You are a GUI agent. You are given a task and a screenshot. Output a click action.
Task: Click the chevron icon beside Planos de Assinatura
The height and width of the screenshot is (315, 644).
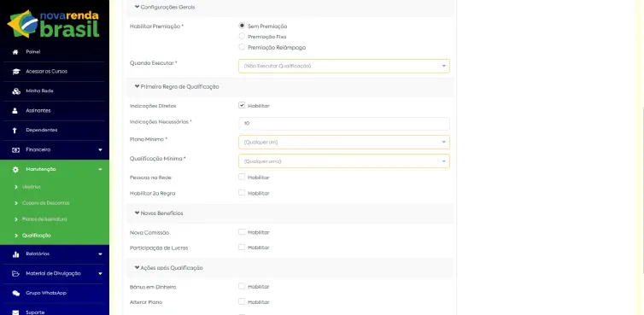[x=16, y=219]
